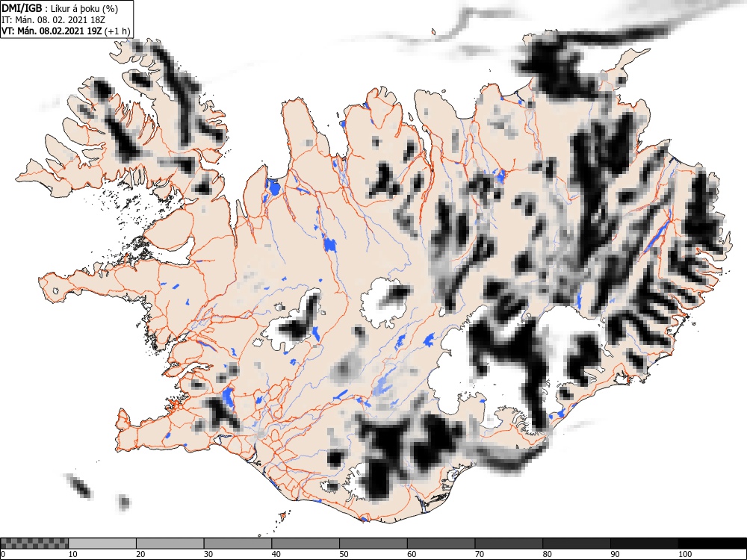Image resolution: width=747 pixels, height=560 pixels.
Task: Click the legend label "60"
Action: coord(412,554)
